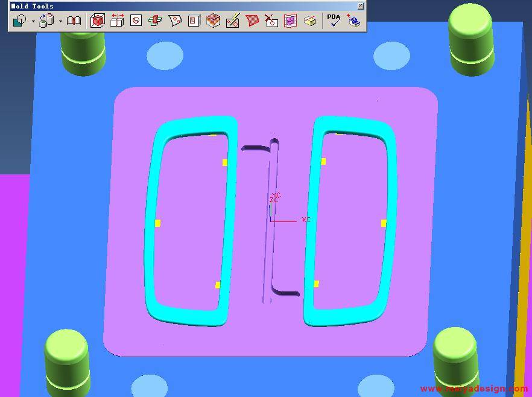Screen dimensions: 532x397
Task: Close the Mold Tools toolbar
Action: (360, 6)
